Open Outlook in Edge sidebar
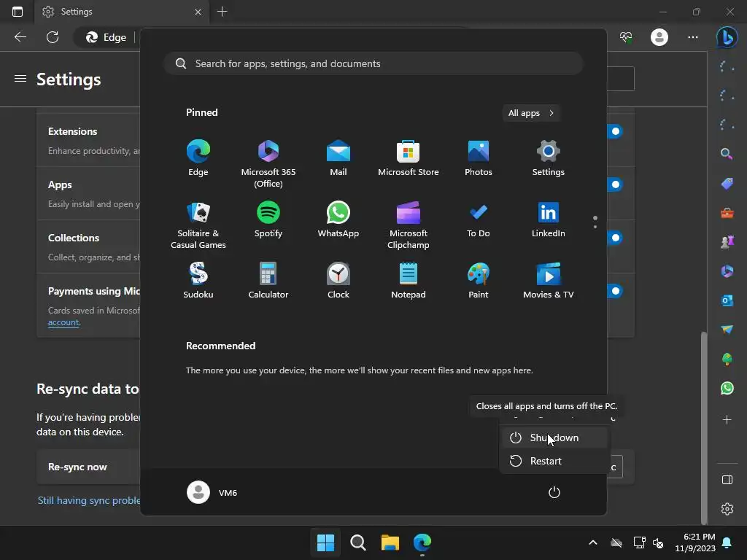Viewport: 747px width, 560px height. coord(727,300)
